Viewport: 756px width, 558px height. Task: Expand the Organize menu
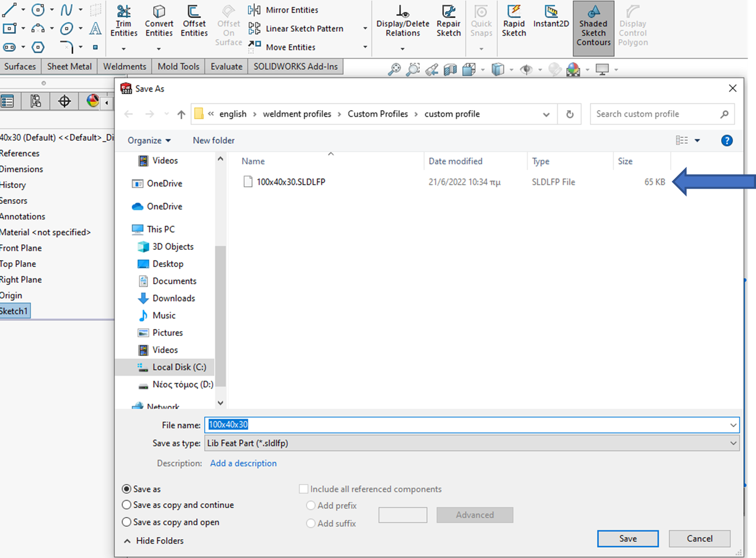149,140
